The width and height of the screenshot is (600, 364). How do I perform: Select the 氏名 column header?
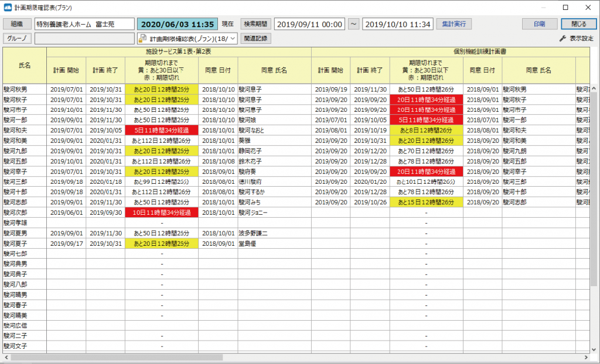point(25,66)
